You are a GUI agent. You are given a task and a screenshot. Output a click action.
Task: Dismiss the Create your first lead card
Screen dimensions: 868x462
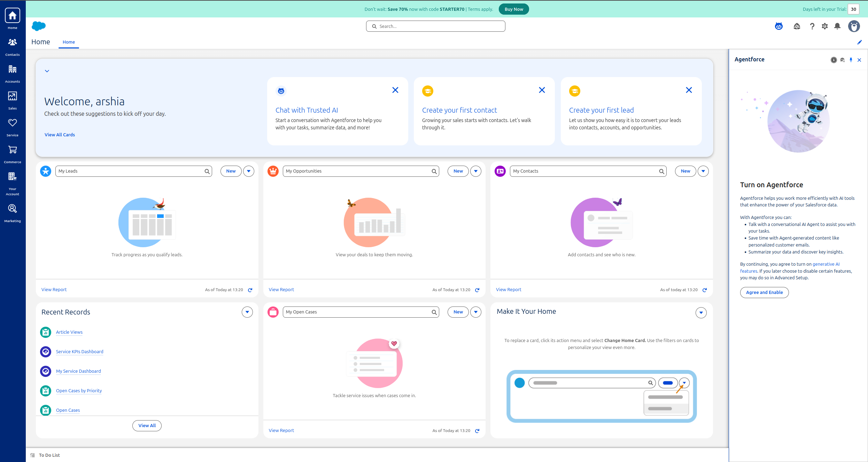point(689,90)
